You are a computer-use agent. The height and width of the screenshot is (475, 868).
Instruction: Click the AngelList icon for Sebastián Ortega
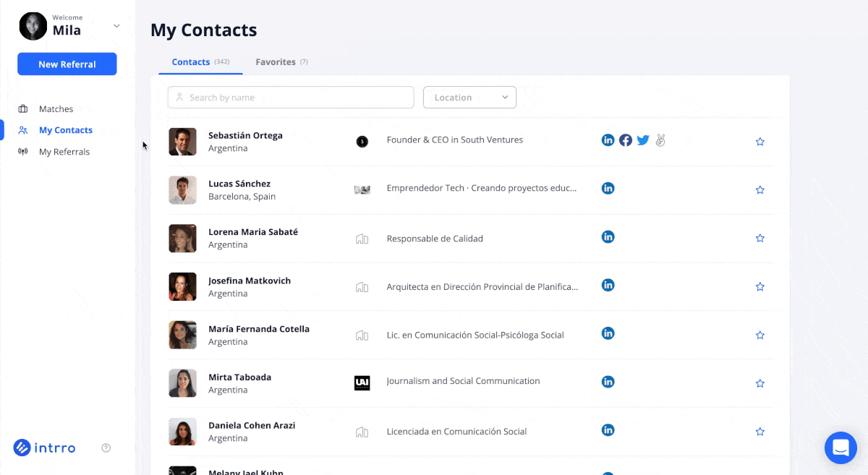point(660,140)
